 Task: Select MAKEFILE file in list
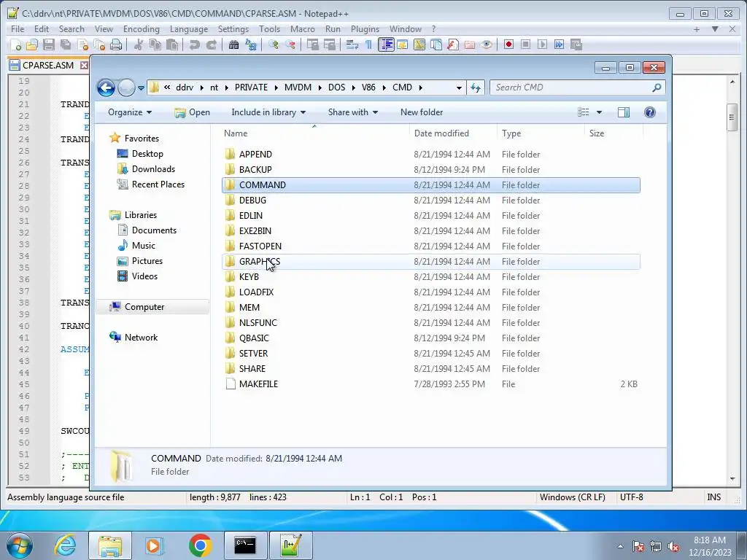click(x=430, y=384)
